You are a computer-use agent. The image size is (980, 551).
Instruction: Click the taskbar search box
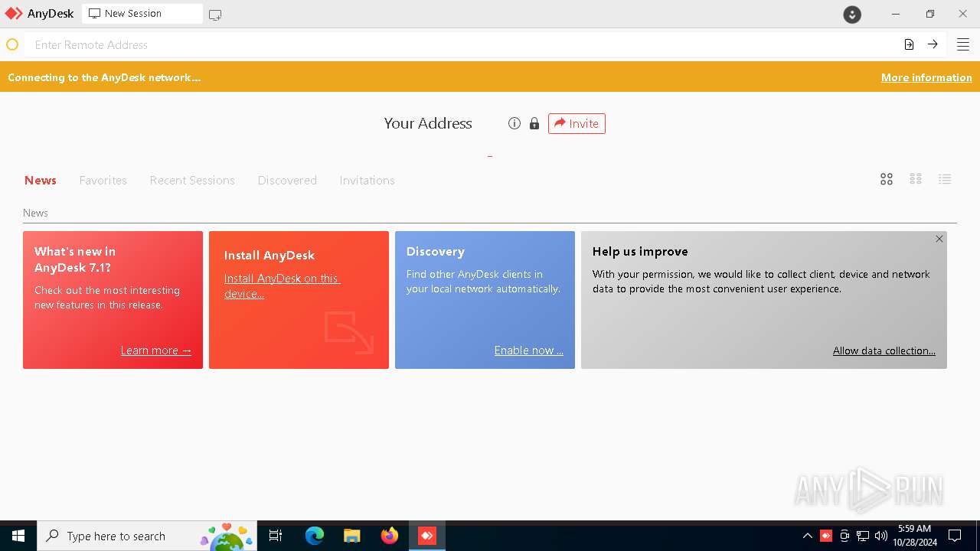[146, 536]
